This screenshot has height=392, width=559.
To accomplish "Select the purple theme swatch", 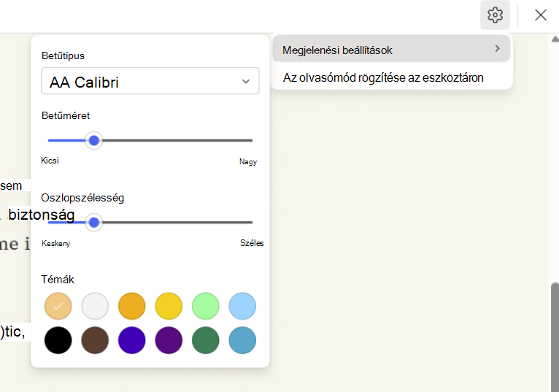I will (169, 340).
